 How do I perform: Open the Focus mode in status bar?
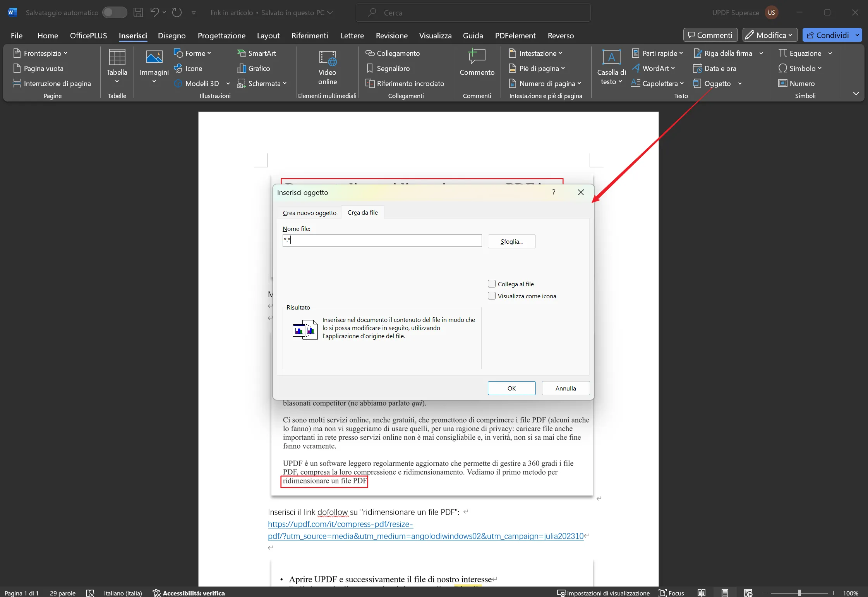pyautogui.click(x=672, y=593)
